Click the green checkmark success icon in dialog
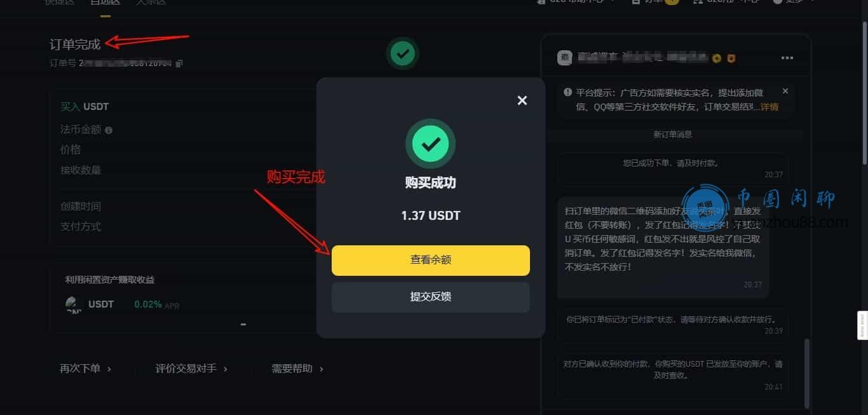This screenshot has height=415, width=868. (x=431, y=143)
